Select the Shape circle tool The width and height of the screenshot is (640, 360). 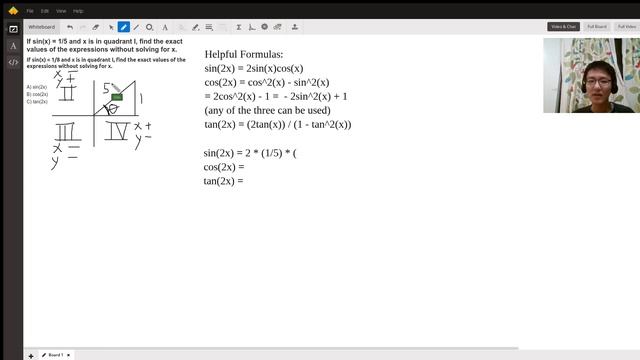149,27
